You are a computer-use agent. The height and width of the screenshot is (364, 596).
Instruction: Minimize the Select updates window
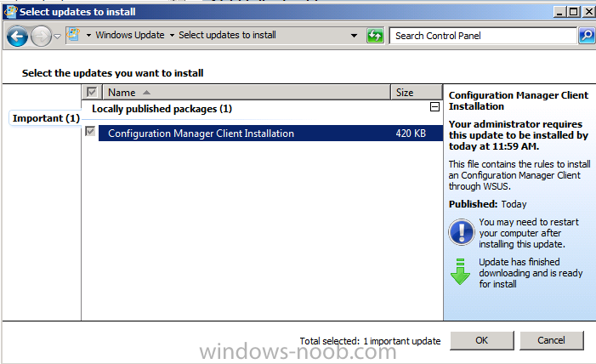pyautogui.click(x=559, y=12)
